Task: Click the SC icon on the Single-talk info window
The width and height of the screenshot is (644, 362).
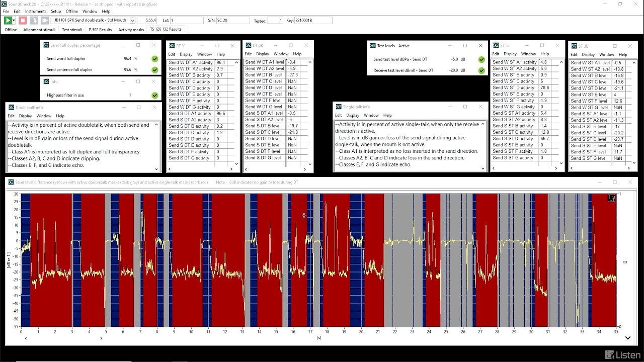Action: pyautogui.click(x=339, y=107)
